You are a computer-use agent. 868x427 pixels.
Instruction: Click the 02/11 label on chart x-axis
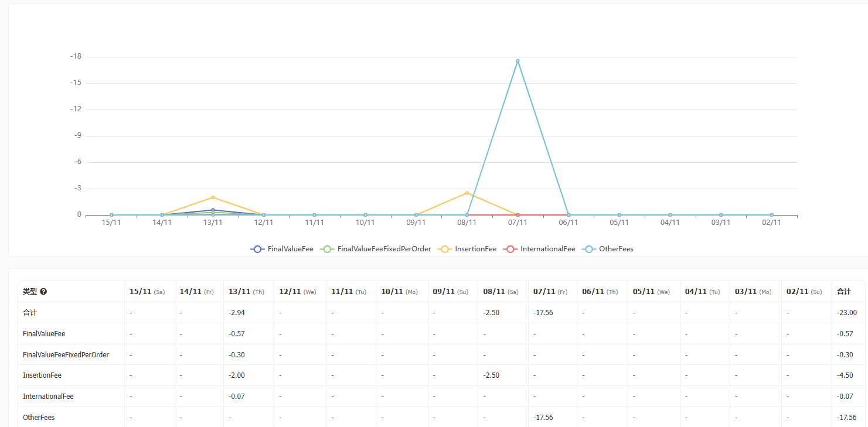click(x=771, y=223)
